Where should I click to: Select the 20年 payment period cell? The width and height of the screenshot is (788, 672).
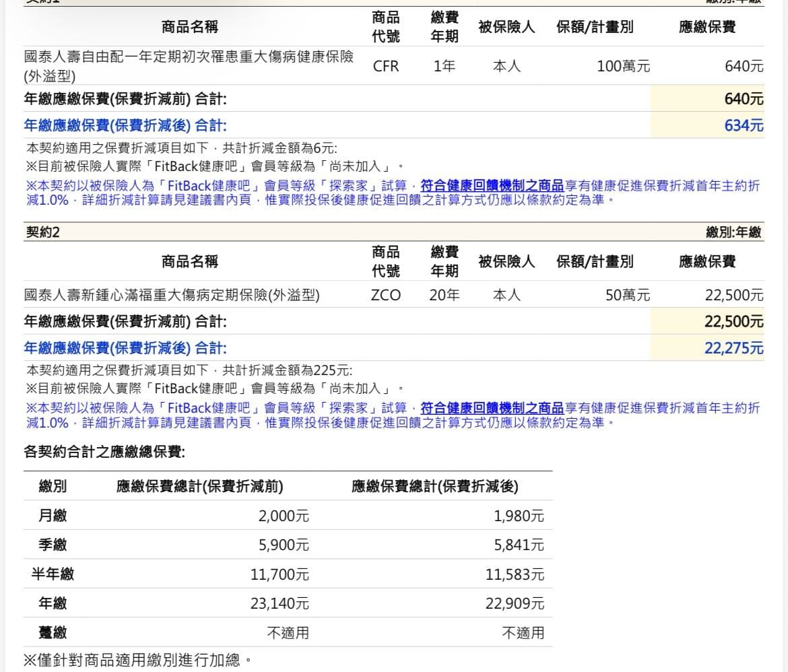point(445,295)
